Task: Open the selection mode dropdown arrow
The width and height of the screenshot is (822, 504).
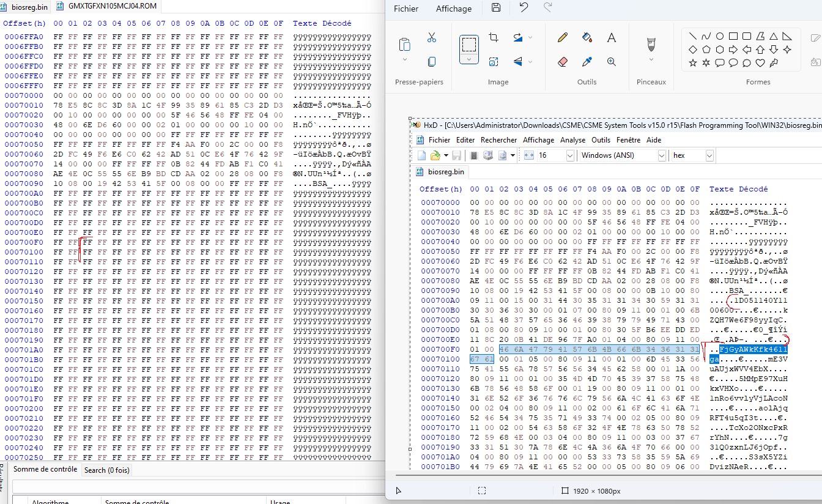Action: click(x=469, y=59)
